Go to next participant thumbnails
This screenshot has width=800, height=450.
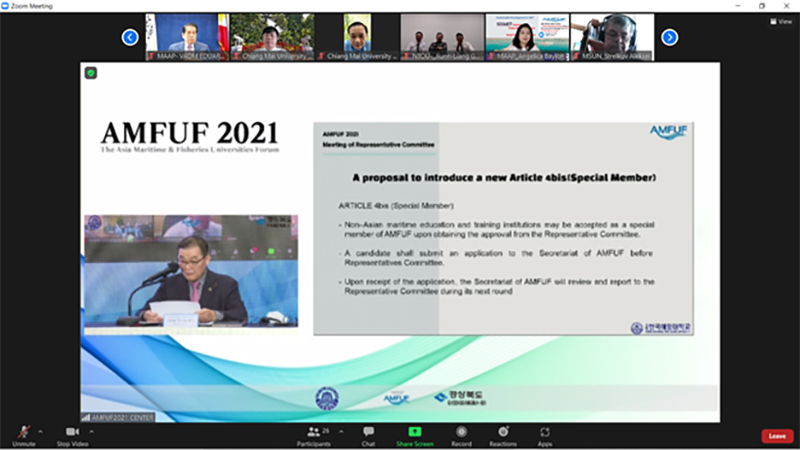669,37
